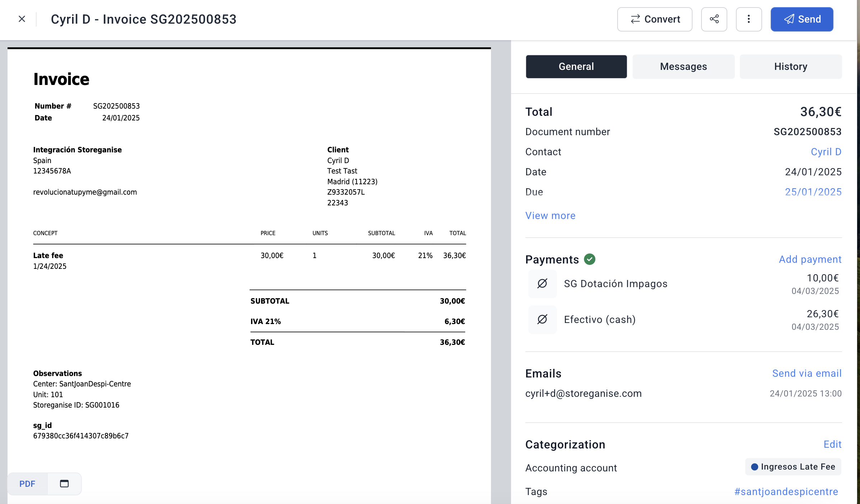Edit the Categorization section
This screenshot has height=504, width=860.
832,444
